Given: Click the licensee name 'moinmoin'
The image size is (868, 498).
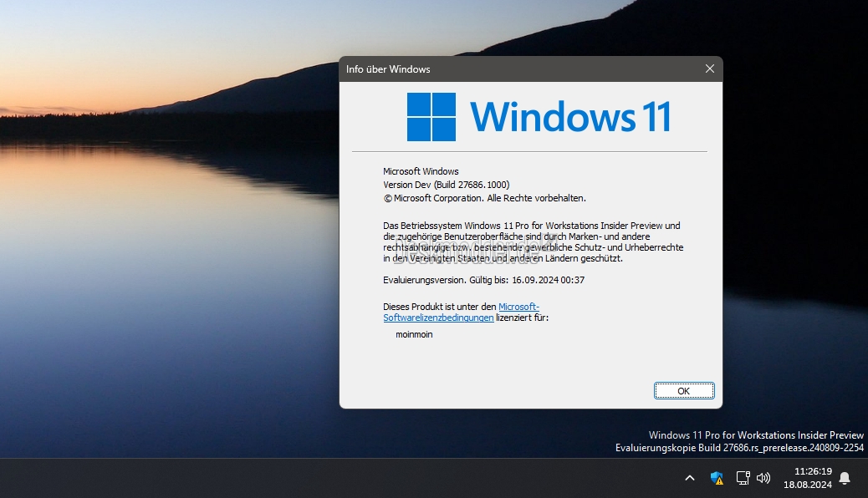Looking at the screenshot, I should [x=414, y=334].
